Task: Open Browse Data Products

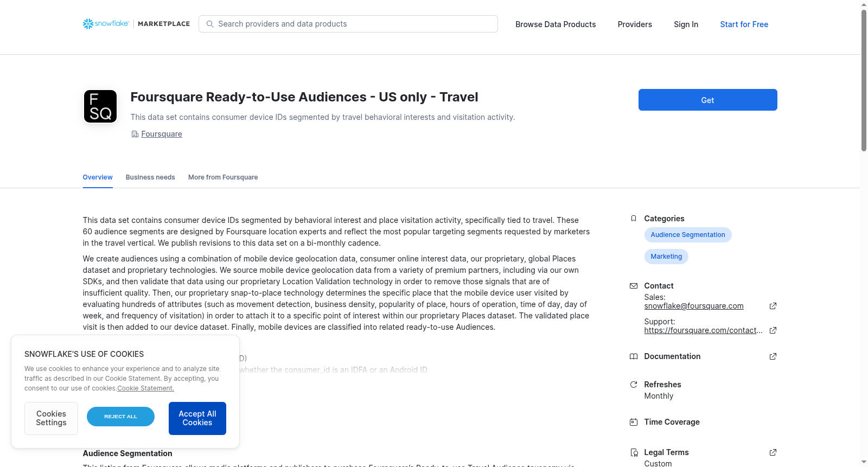Action: coord(556,24)
